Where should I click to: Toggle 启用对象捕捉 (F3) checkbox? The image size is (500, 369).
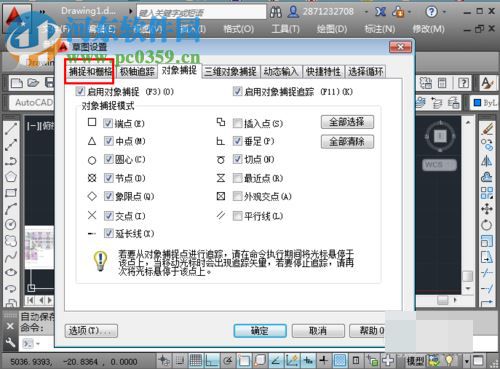point(80,91)
